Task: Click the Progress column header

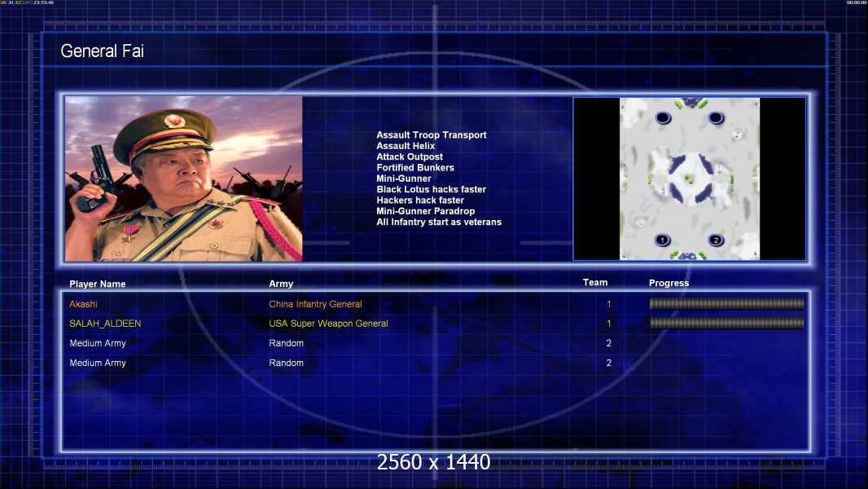Action: click(669, 283)
